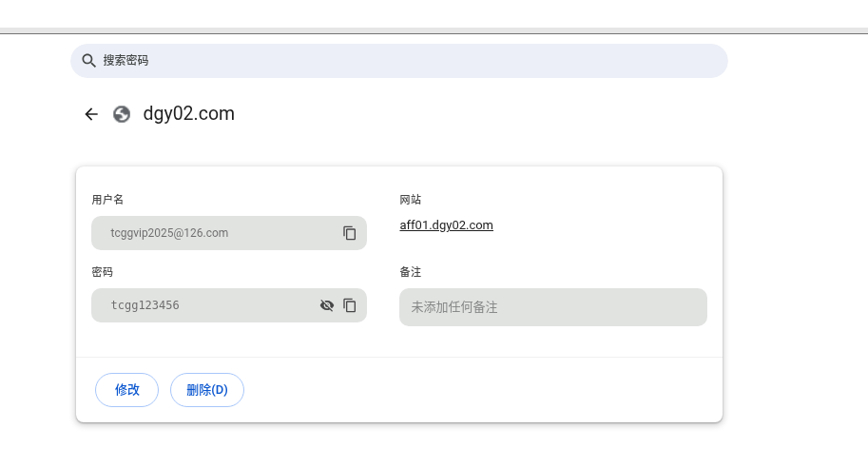Copy the username with its copy icon

point(349,233)
